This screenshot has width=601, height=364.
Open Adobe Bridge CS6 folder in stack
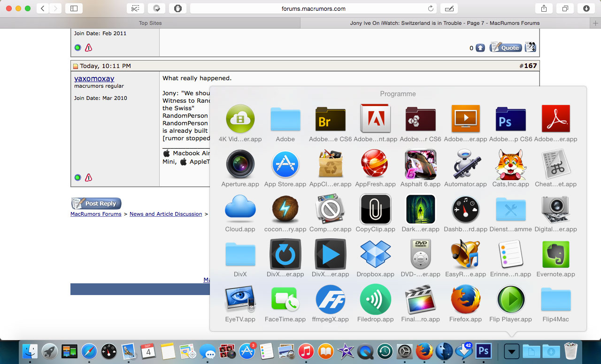point(331,119)
